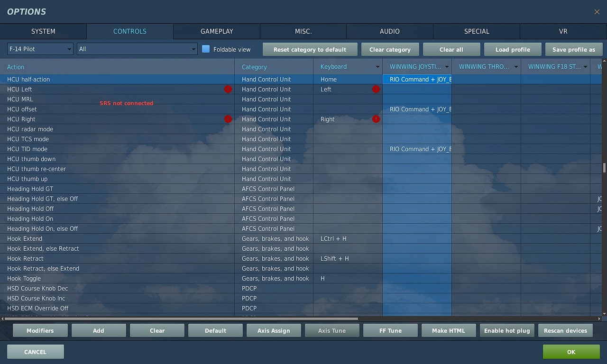This screenshot has width=607, height=364.
Task: Open the WINWING JOYSTI... column dropdown arrow
Action: point(447,67)
